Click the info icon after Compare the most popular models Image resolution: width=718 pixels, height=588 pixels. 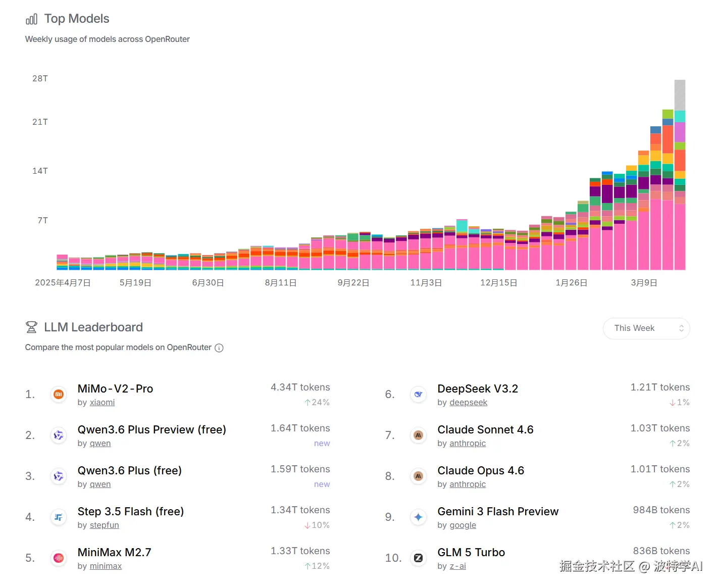tap(219, 348)
